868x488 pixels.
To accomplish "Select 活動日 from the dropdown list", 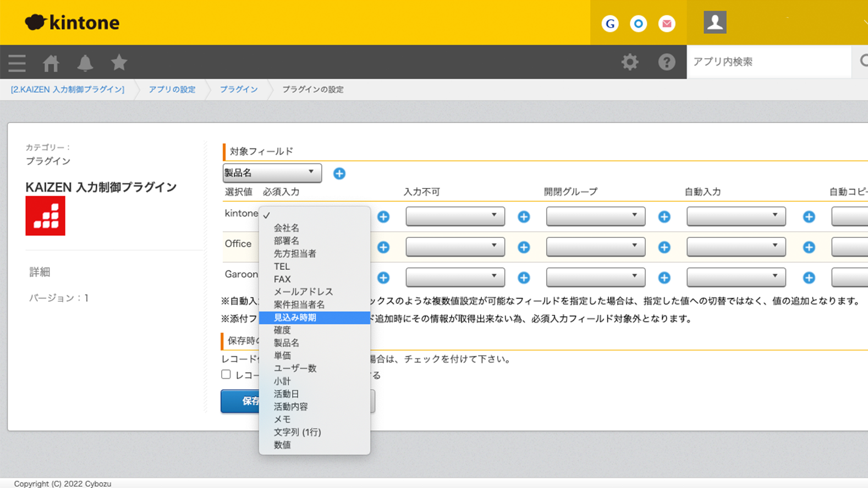I will 315,394.
